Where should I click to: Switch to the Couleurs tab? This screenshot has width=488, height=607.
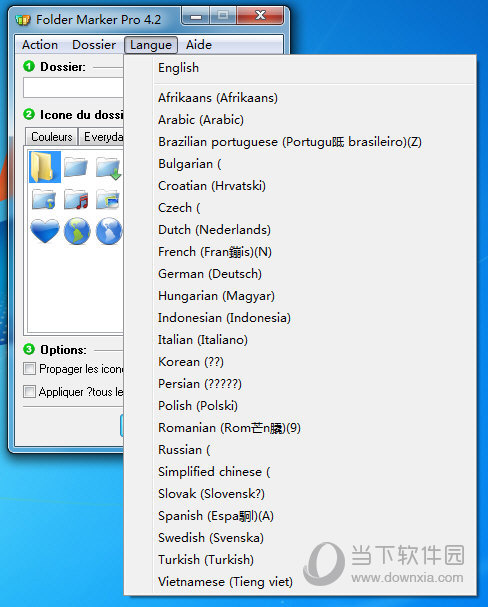coord(51,137)
